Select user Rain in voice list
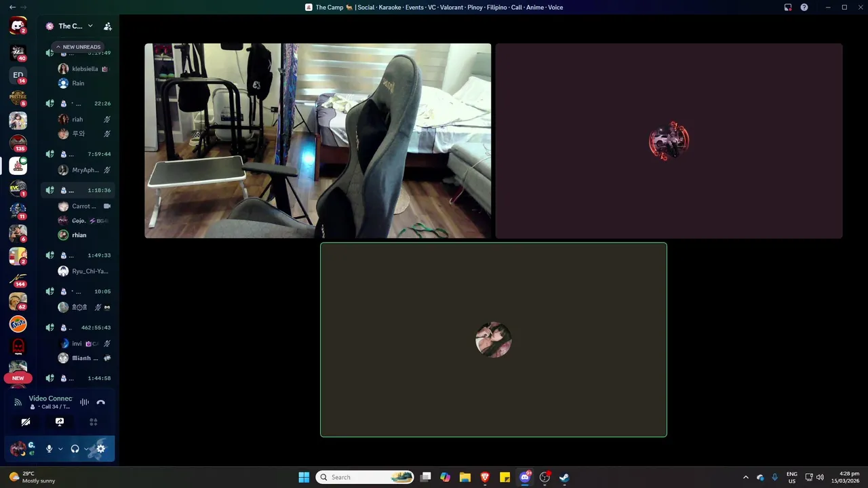The width and height of the screenshot is (868, 488). [x=84, y=83]
